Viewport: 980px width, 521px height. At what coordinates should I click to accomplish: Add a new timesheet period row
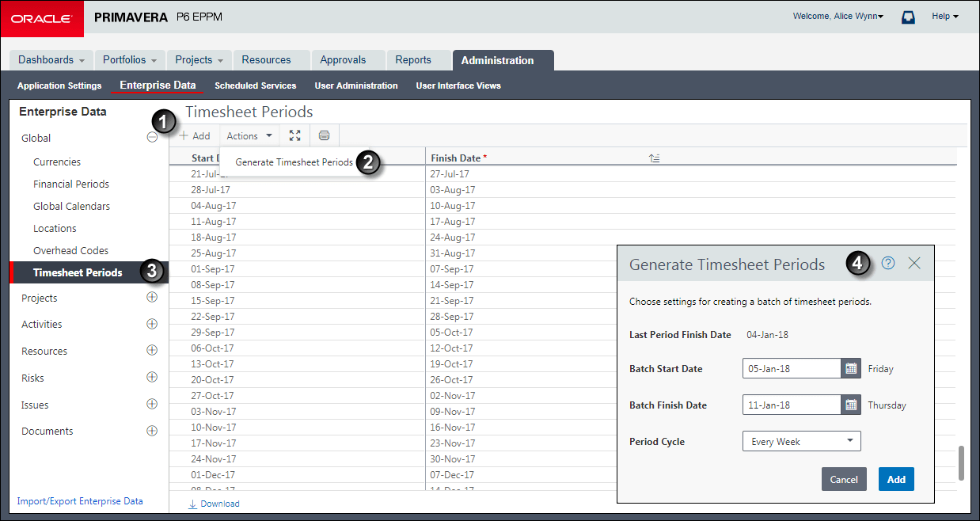tap(193, 135)
